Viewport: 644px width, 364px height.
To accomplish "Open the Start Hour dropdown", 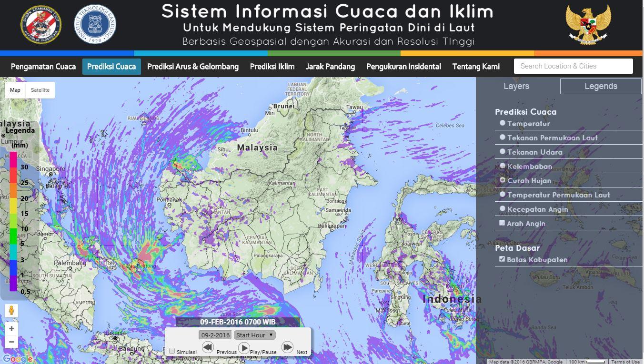I will coord(255,335).
